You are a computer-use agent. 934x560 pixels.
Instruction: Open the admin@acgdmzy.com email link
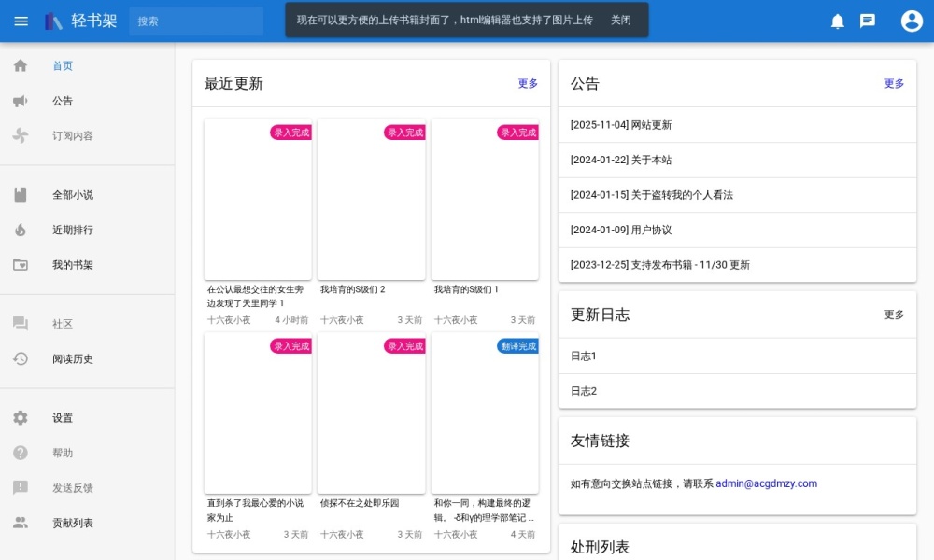pos(766,483)
